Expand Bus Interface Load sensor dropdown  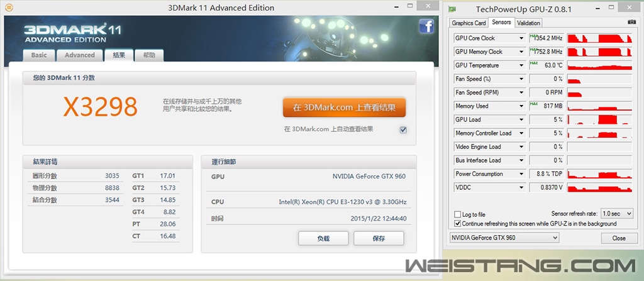tap(521, 160)
